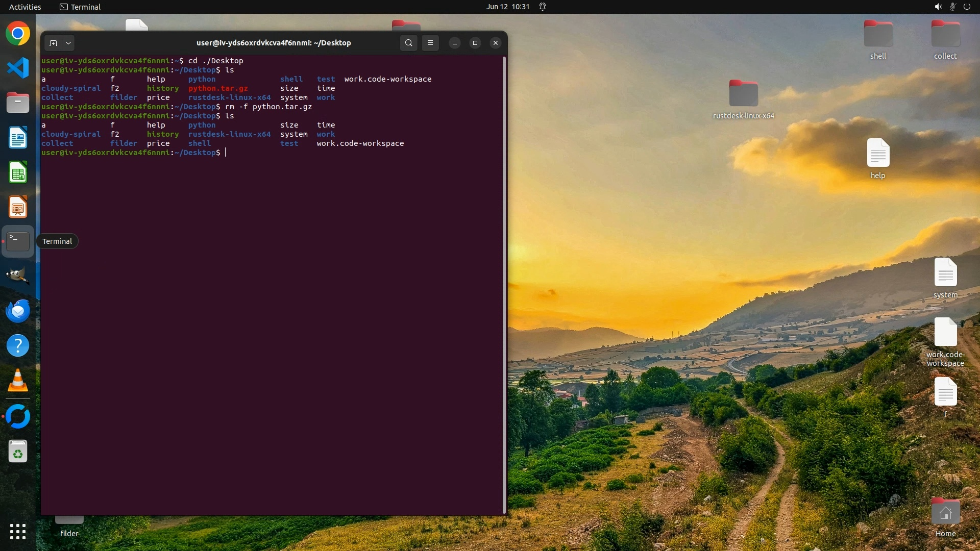
Task: Open LibreOffice Impress from dock
Action: coord(18,207)
